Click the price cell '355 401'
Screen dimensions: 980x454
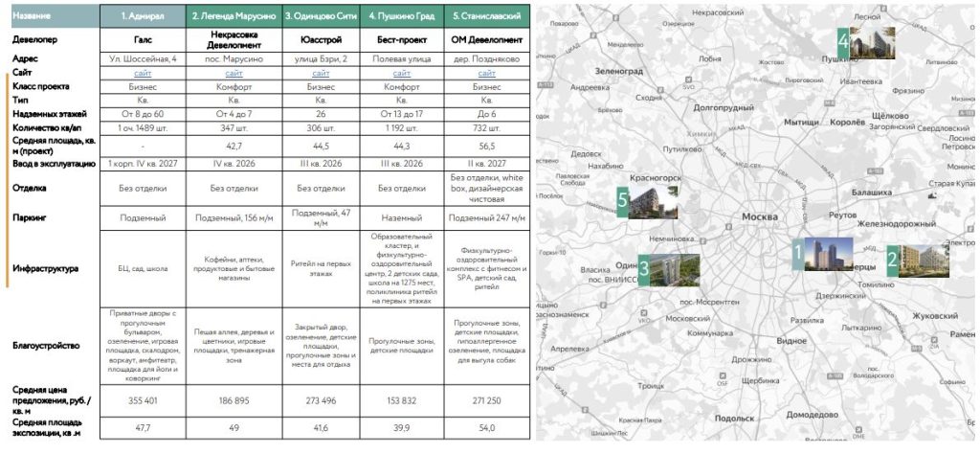(x=143, y=400)
